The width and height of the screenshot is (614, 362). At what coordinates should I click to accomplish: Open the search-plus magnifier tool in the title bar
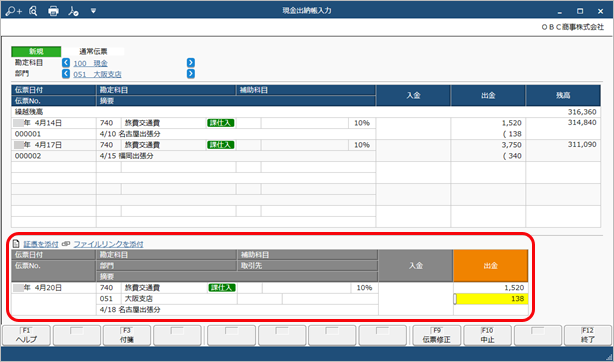[14, 11]
